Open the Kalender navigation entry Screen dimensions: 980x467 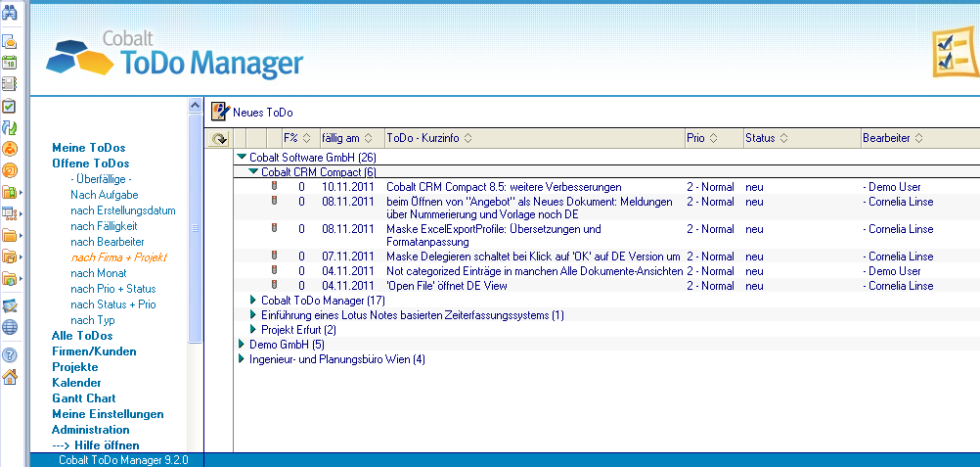76,383
